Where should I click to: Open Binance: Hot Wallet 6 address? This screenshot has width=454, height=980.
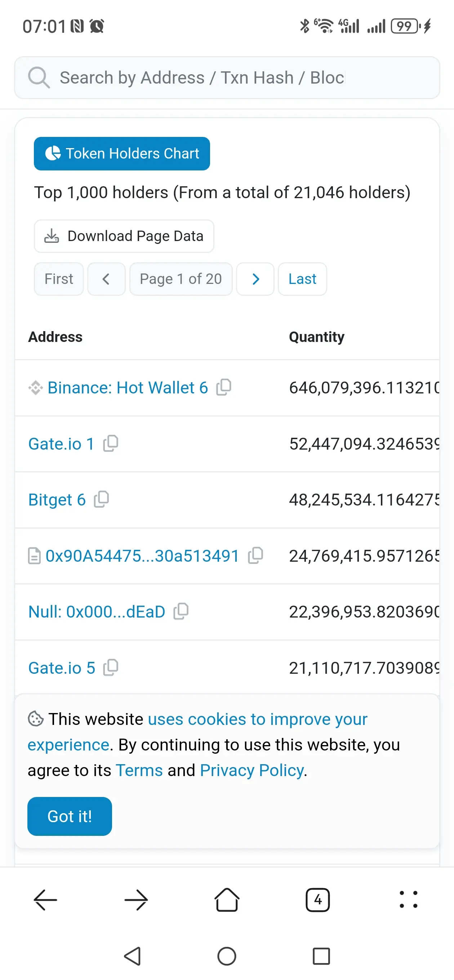128,388
